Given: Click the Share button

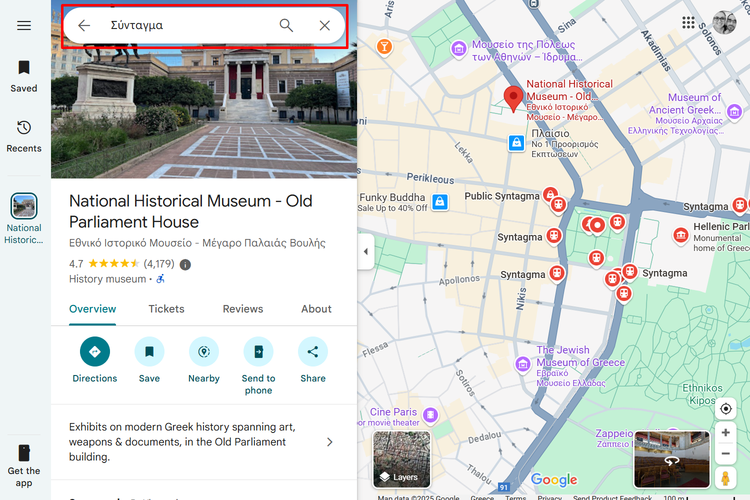Looking at the screenshot, I should coord(313,360).
